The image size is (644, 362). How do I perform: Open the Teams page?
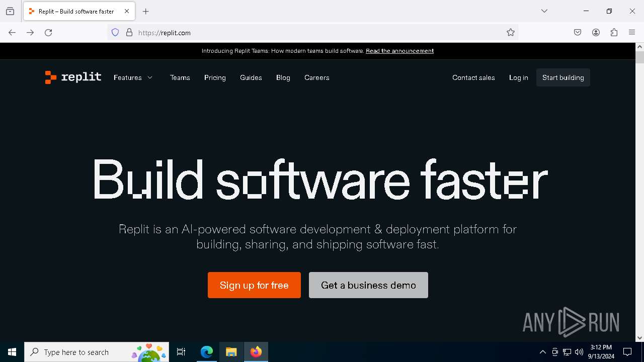[180, 77]
